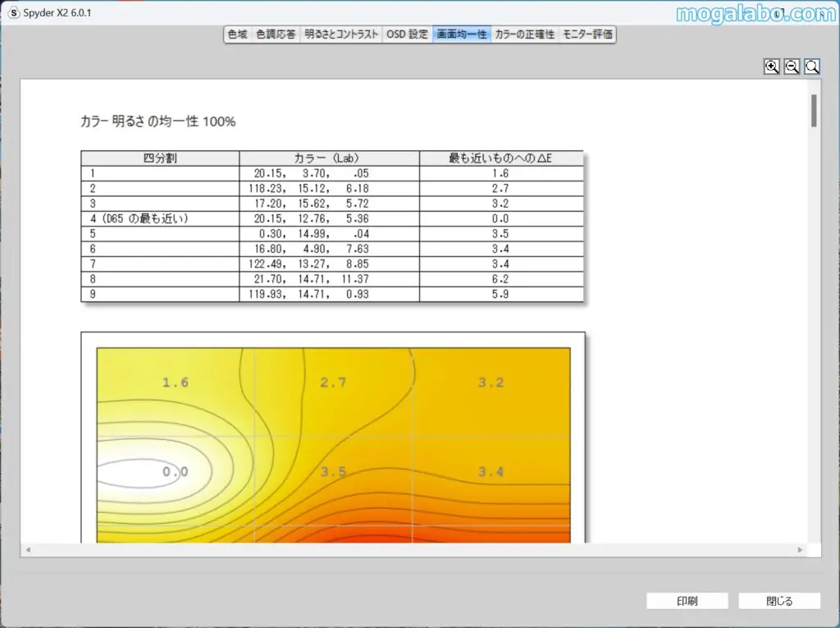The image size is (840, 628).
Task: Switch to the モニター評価 tab
Action: [587, 34]
